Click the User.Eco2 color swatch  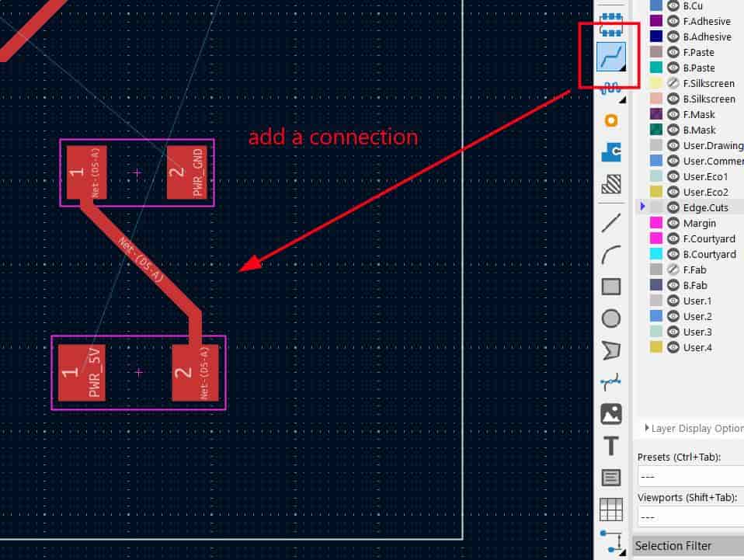656,192
